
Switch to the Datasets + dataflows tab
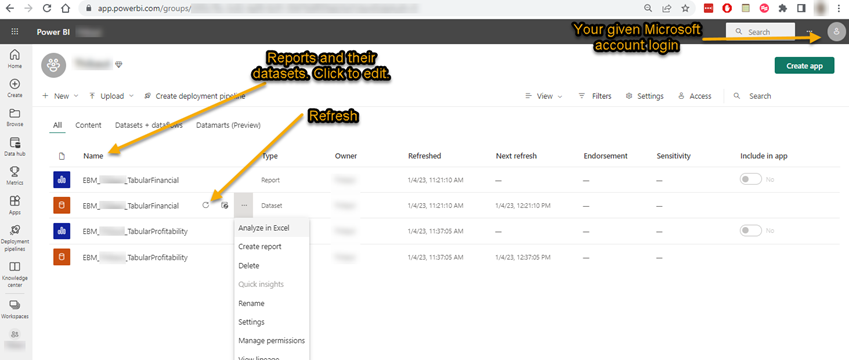[x=148, y=125]
